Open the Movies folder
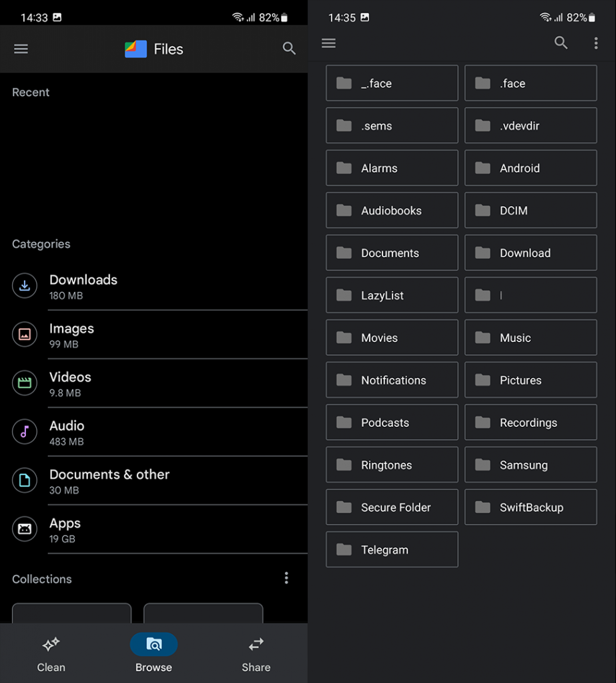 point(392,337)
